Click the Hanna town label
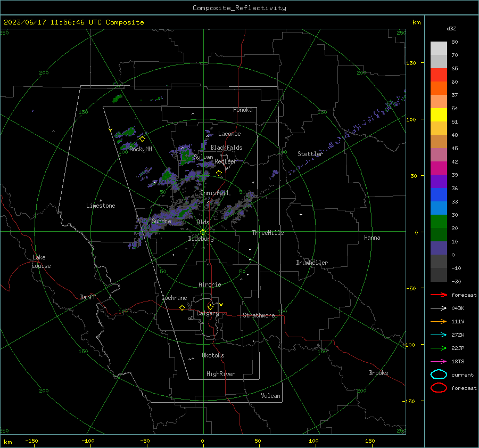 pyautogui.click(x=372, y=238)
